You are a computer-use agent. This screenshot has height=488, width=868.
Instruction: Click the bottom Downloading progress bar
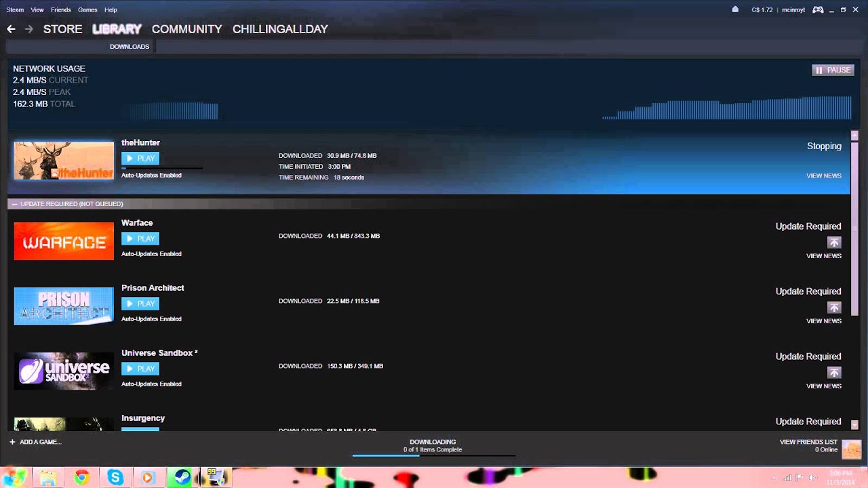click(x=433, y=455)
